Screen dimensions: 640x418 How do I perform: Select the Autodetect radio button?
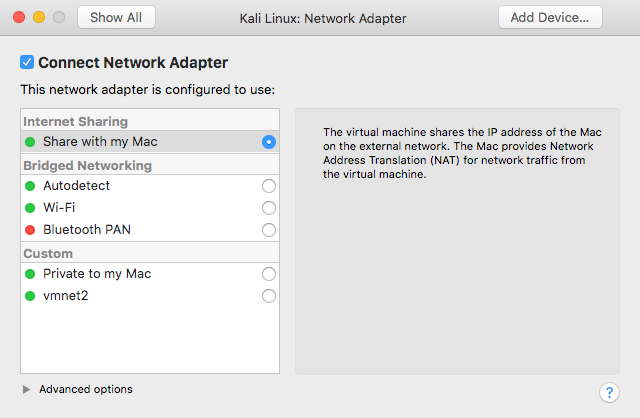pyautogui.click(x=269, y=186)
